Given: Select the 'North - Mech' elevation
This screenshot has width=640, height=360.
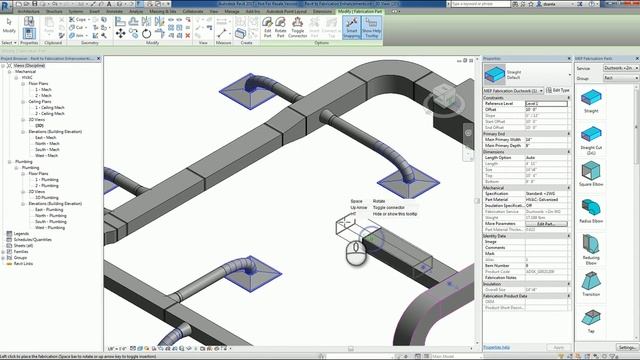Looking at the screenshot, I should [47, 144].
